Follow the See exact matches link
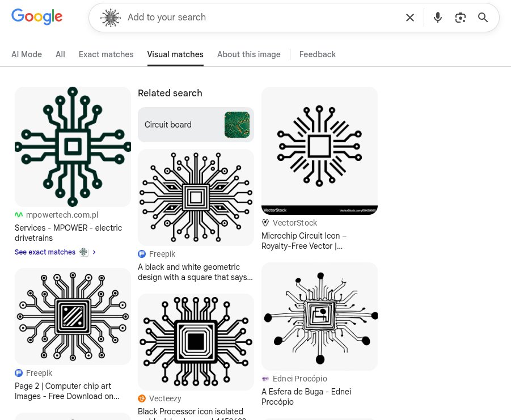The width and height of the screenshot is (511, 420). (45, 252)
